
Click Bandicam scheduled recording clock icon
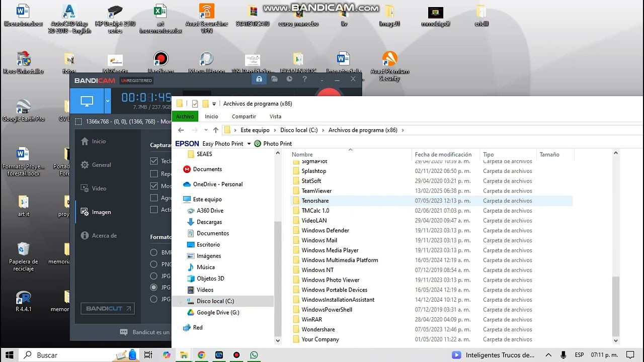click(289, 79)
